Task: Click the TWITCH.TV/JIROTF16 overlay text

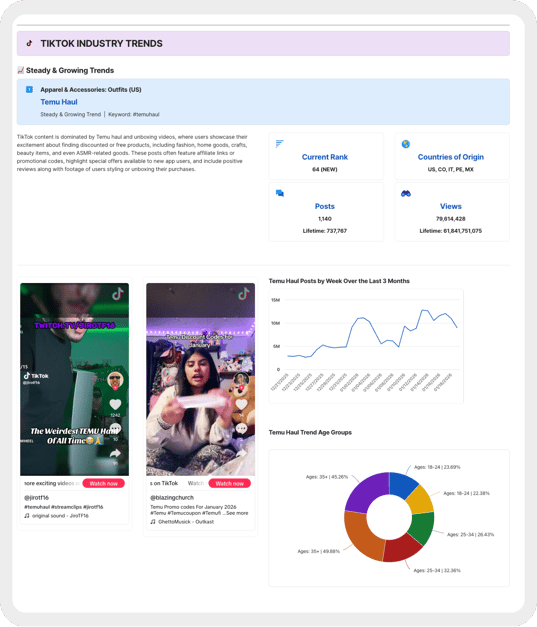Action: coord(75,325)
